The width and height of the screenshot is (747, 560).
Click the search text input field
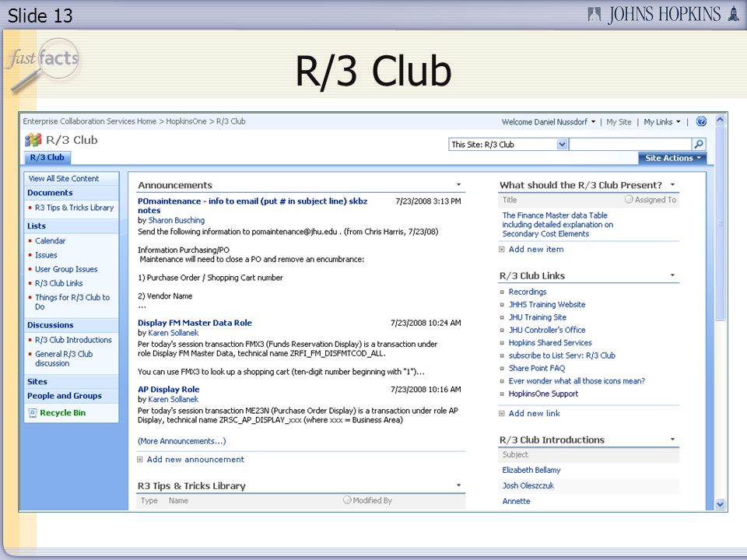[x=630, y=145]
